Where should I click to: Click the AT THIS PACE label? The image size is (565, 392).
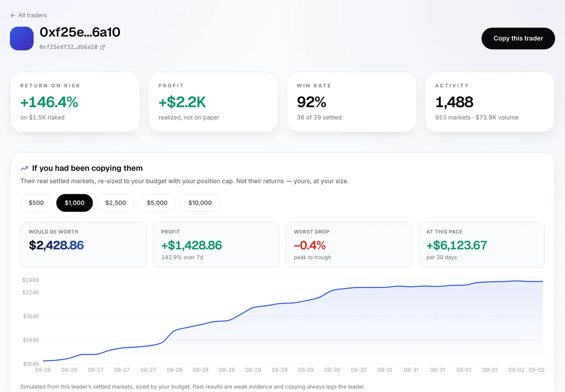(x=445, y=232)
